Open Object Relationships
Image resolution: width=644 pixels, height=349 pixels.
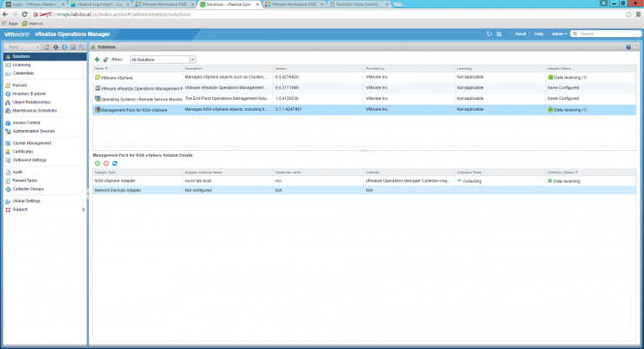[32, 102]
